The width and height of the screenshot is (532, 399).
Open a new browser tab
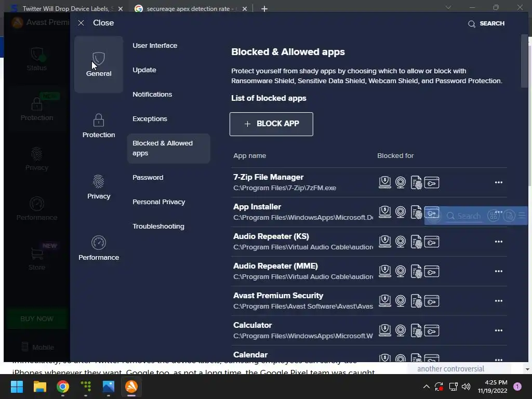click(264, 9)
